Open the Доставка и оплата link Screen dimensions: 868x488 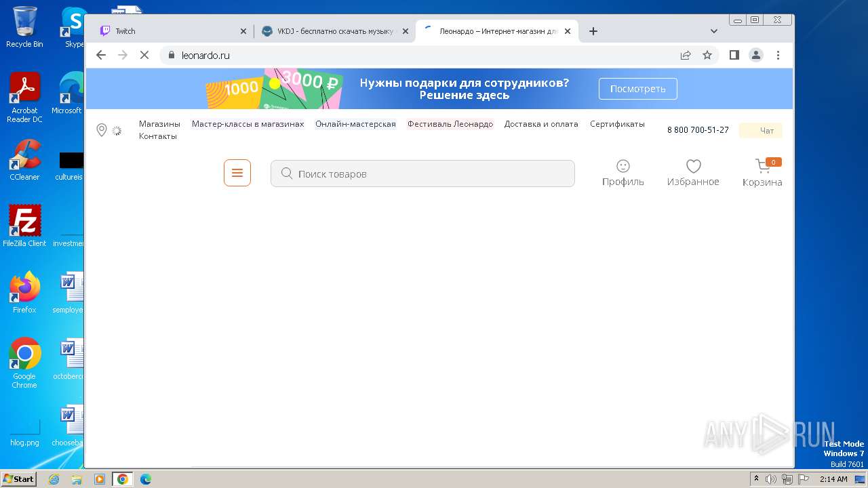pos(541,124)
